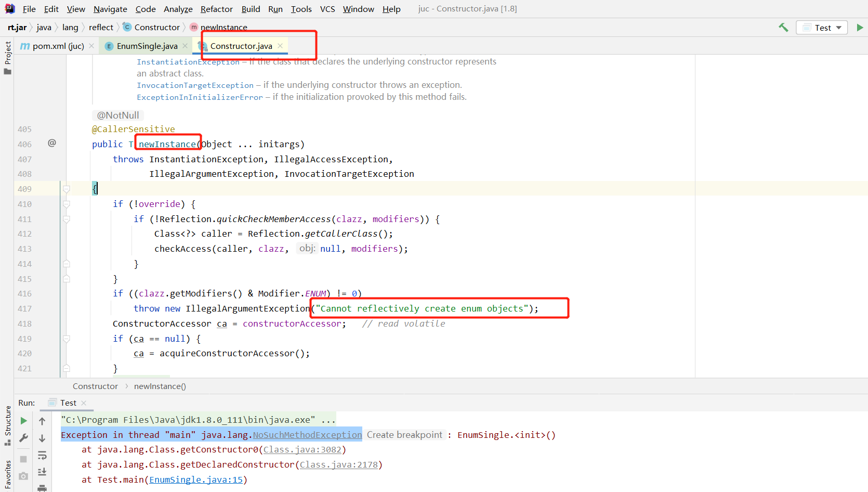Click the fold end marker at line 421
This screenshot has width=868, height=492.
point(67,368)
